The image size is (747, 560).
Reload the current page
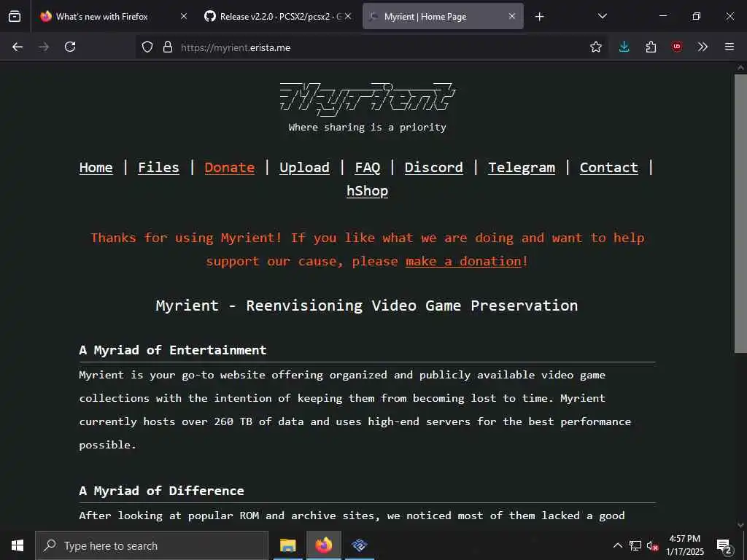[70, 47]
